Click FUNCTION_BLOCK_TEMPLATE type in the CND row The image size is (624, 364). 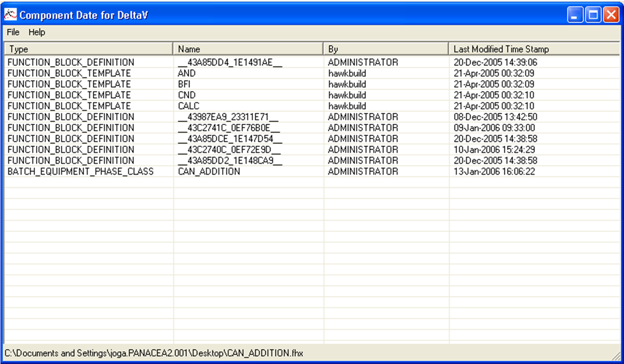tap(69, 95)
